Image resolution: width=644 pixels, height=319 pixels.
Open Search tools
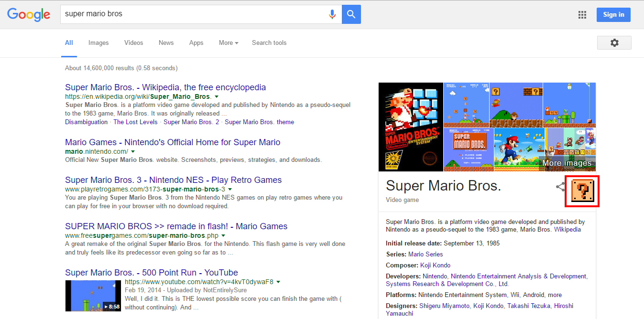269,43
